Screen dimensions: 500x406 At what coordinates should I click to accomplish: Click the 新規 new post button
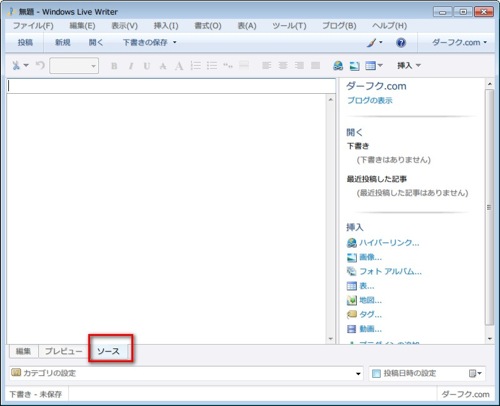pyautogui.click(x=63, y=43)
